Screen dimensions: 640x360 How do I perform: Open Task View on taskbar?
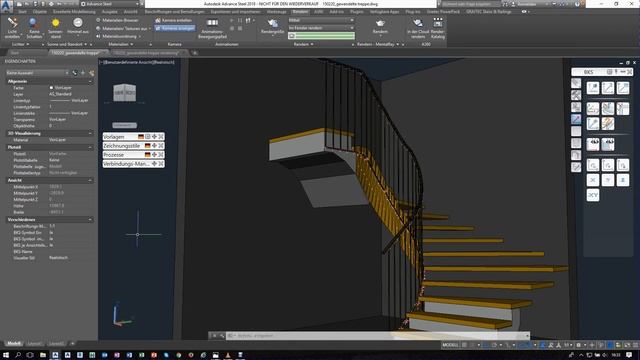(30, 355)
